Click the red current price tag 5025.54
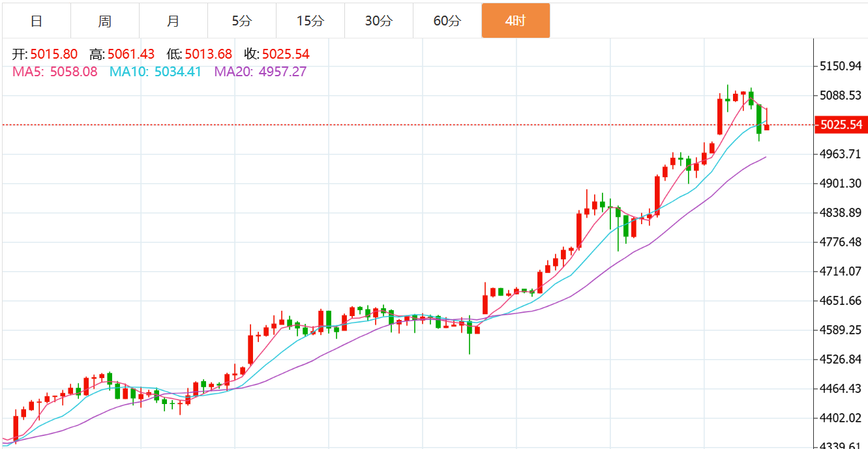868x449 pixels. tap(841, 124)
